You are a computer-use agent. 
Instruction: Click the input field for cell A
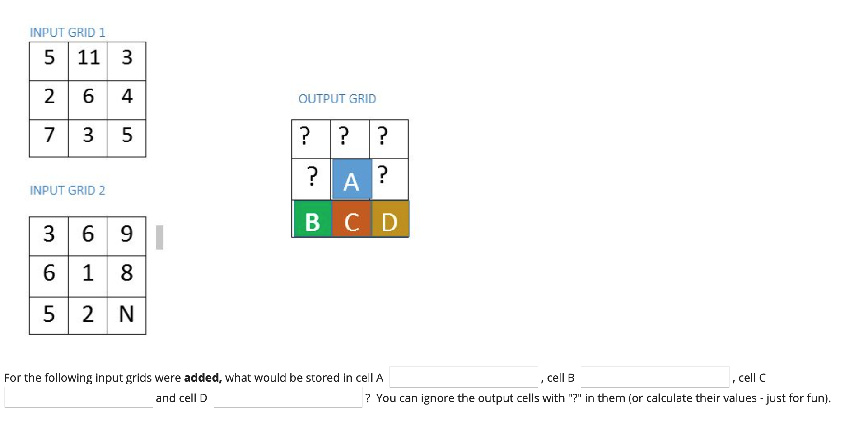[x=463, y=376]
